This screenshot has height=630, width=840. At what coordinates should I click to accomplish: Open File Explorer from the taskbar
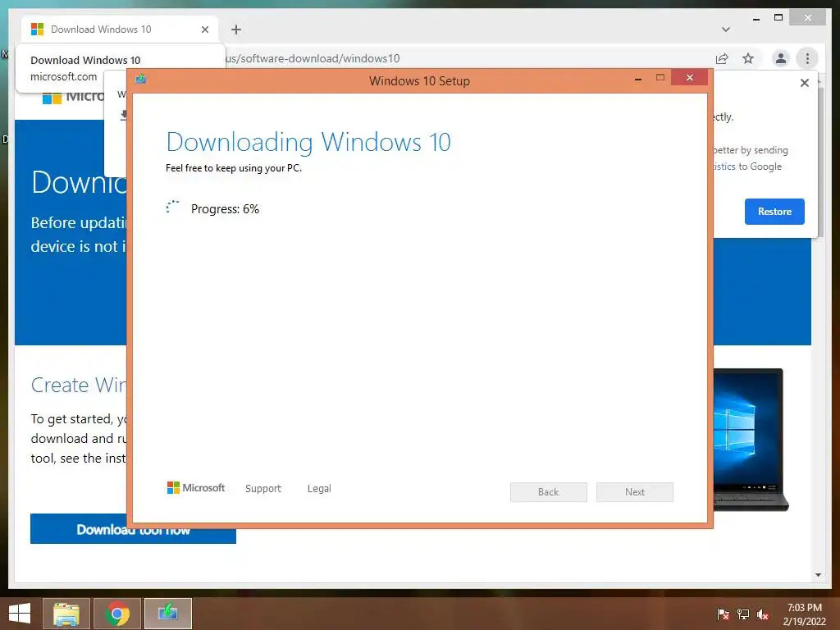click(66, 614)
